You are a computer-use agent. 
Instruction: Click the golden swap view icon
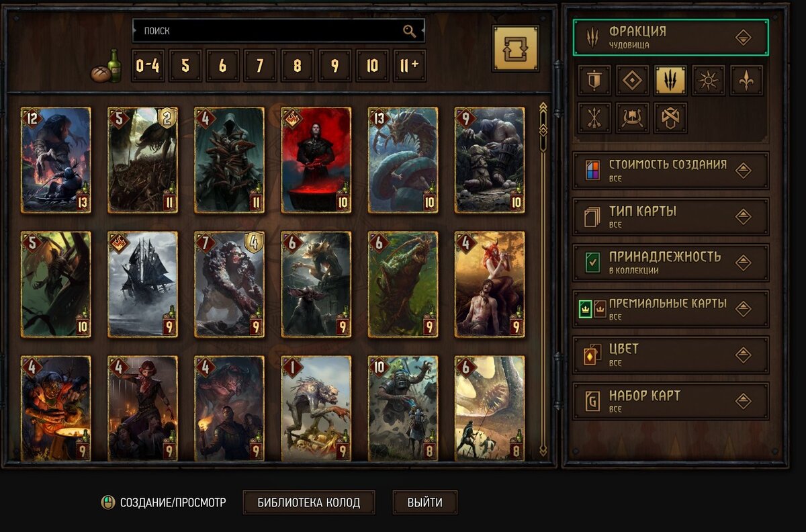515,48
